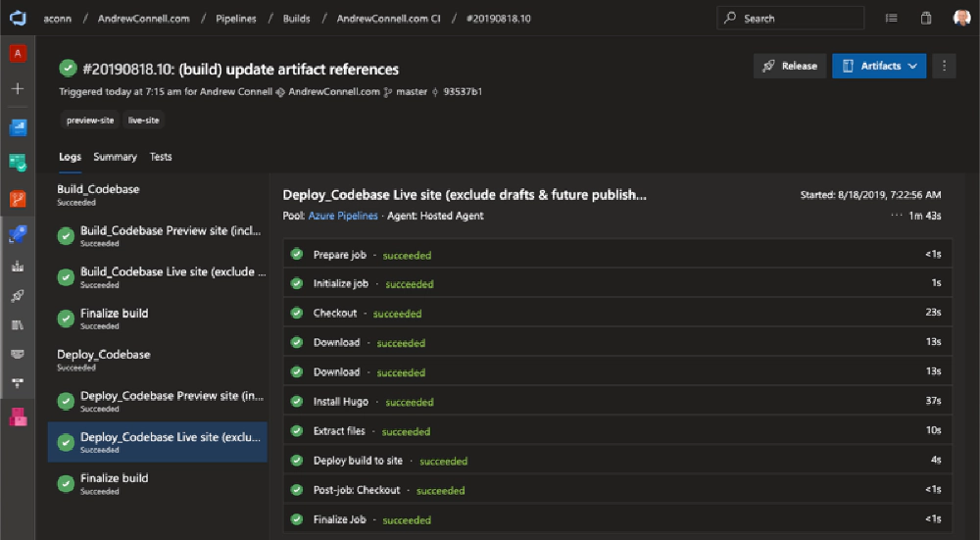Viewport: 980px width, 540px height.
Task: Click the green check on Deploy build to site
Action: (x=297, y=461)
